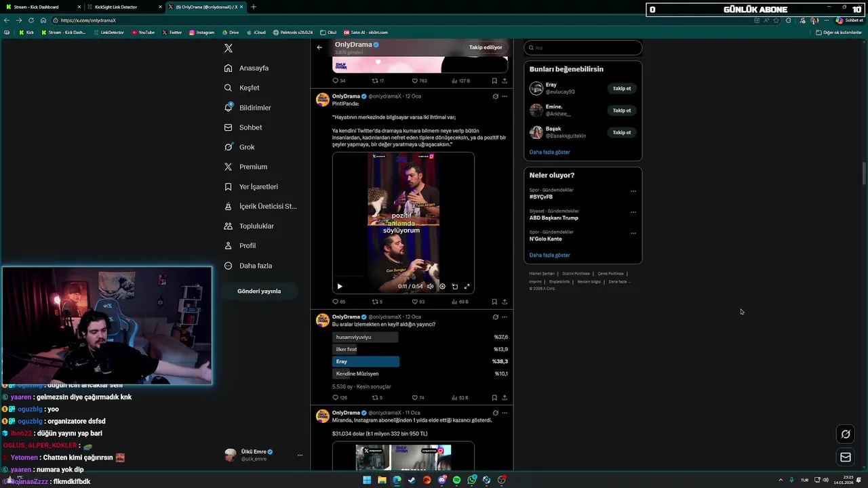The height and width of the screenshot is (488, 868).
Task: Open more options for #BYÇvFB trend
Action: coord(633,191)
